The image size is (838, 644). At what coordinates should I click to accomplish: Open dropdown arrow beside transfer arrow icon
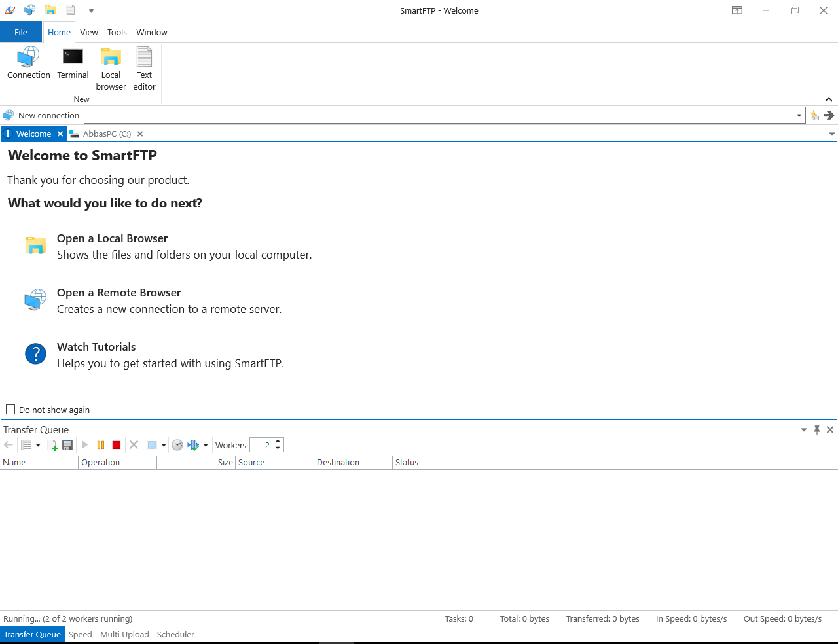pyautogui.click(x=206, y=446)
